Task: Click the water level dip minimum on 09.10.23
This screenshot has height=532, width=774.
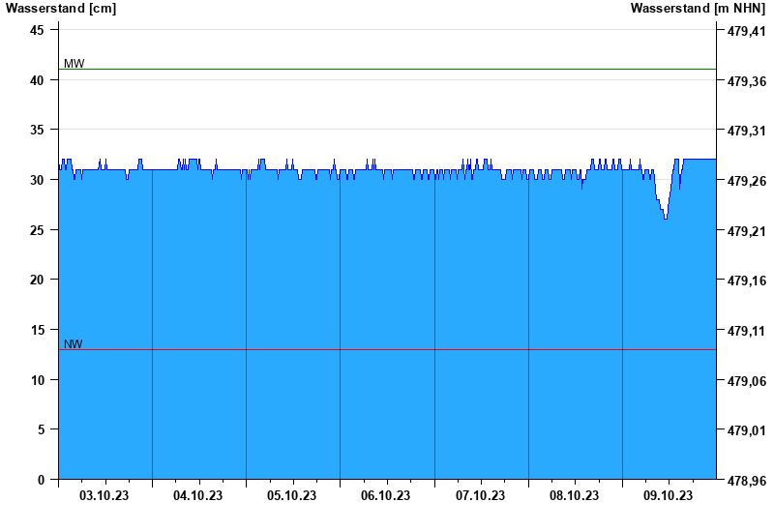Action: tap(666, 219)
